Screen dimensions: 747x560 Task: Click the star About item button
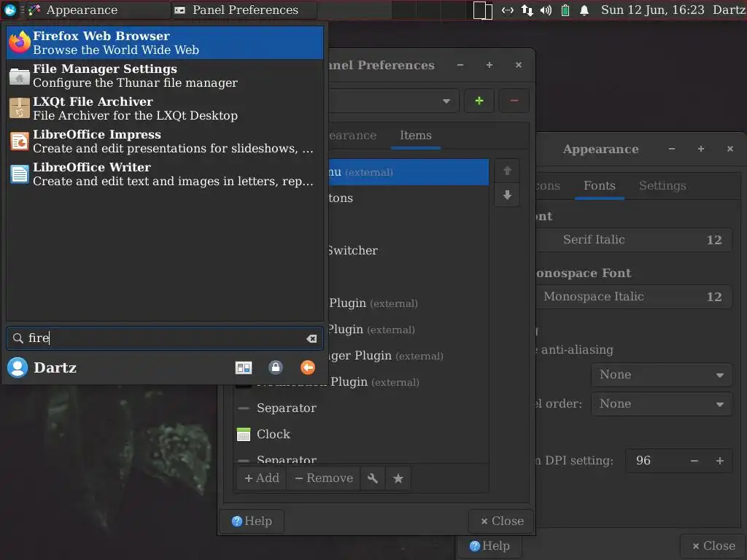point(398,478)
